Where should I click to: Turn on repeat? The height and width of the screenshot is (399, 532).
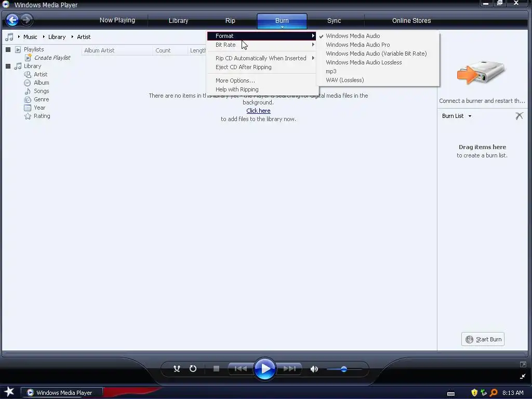pyautogui.click(x=193, y=368)
